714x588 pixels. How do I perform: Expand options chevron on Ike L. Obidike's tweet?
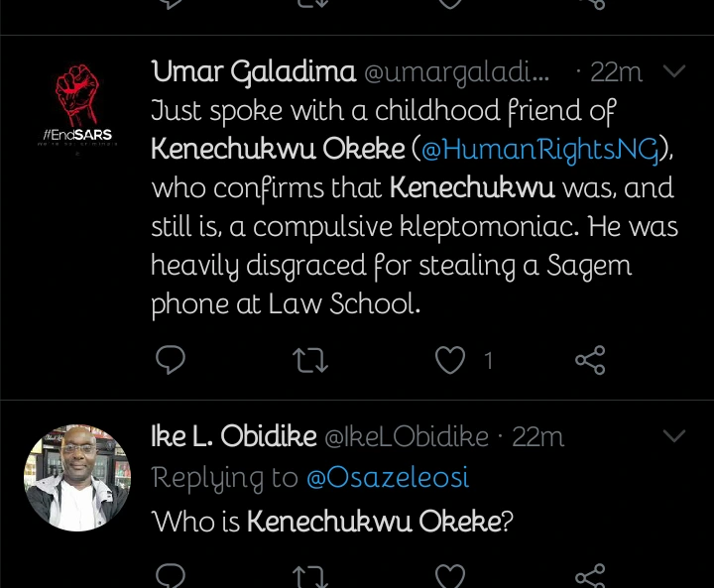(674, 436)
